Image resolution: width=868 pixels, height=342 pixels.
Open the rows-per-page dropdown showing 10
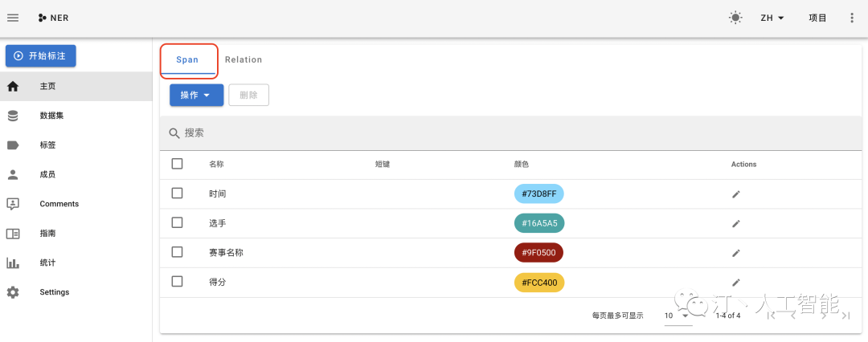tap(678, 316)
